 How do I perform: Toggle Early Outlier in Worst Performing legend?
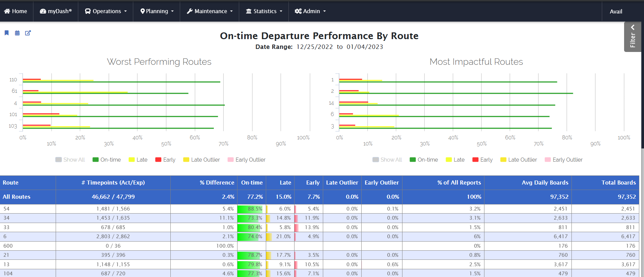click(247, 160)
